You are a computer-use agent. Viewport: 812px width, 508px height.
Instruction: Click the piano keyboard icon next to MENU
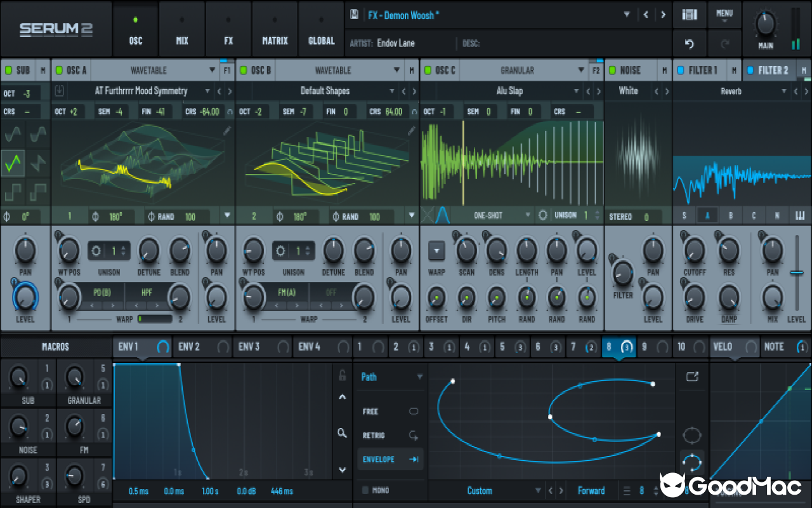pyautogui.click(x=690, y=15)
